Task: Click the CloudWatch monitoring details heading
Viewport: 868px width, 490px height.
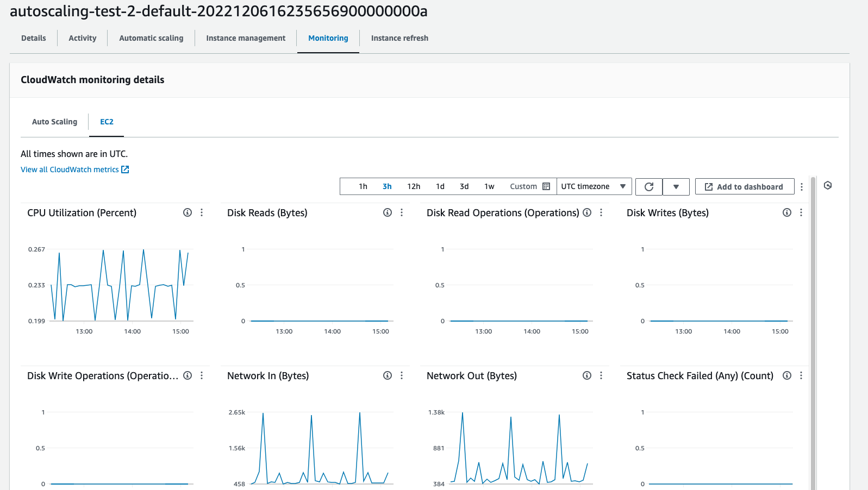Action: (x=92, y=80)
